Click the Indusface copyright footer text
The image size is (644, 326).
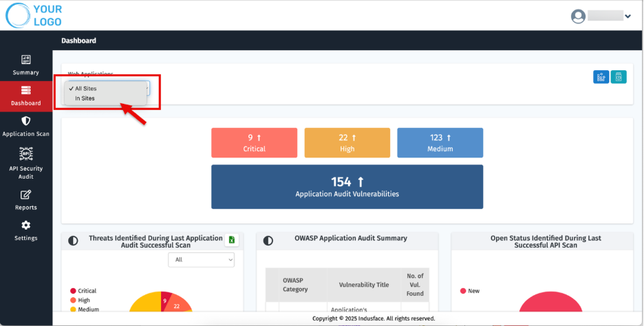point(374,318)
